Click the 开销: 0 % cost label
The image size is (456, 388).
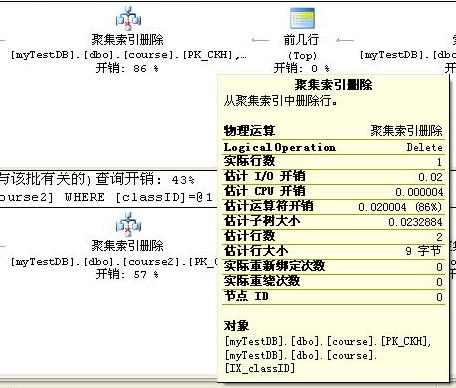tap(302, 68)
